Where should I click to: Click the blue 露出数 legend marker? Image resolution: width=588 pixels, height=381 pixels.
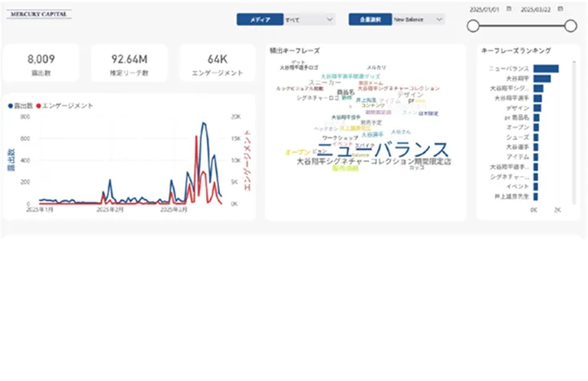coord(10,106)
